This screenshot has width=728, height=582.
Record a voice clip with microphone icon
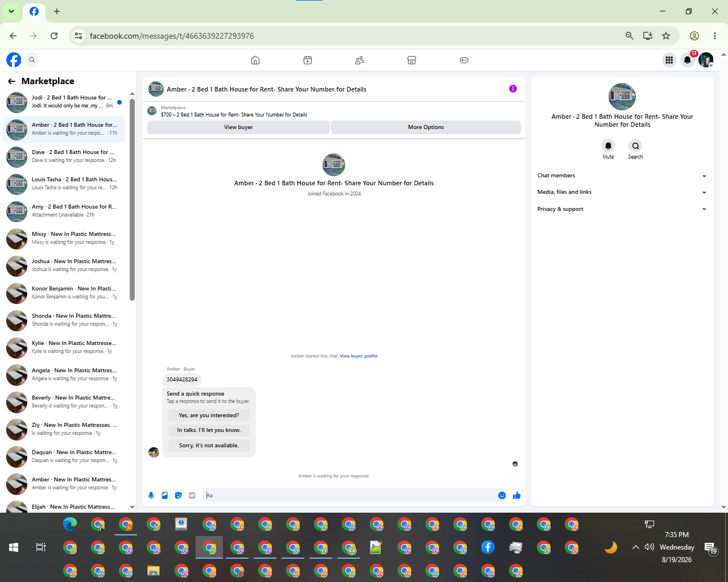(151, 496)
